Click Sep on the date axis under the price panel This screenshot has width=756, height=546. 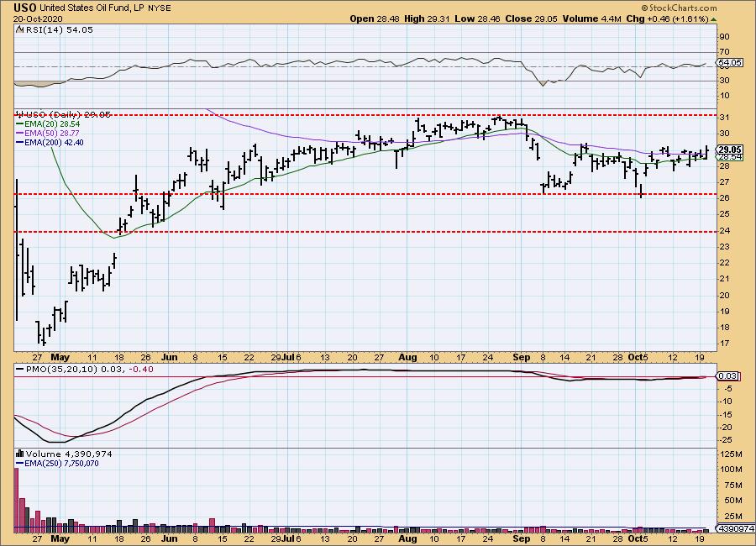(x=521, y=357)
